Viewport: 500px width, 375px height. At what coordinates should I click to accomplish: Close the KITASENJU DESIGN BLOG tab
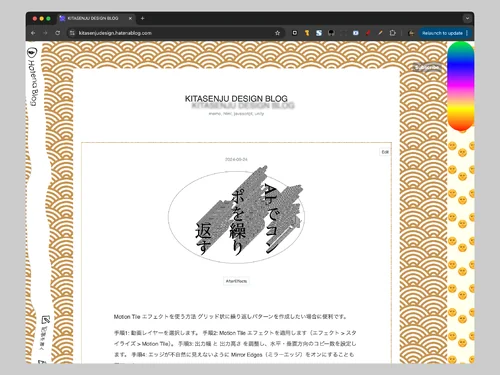(130, 18)
